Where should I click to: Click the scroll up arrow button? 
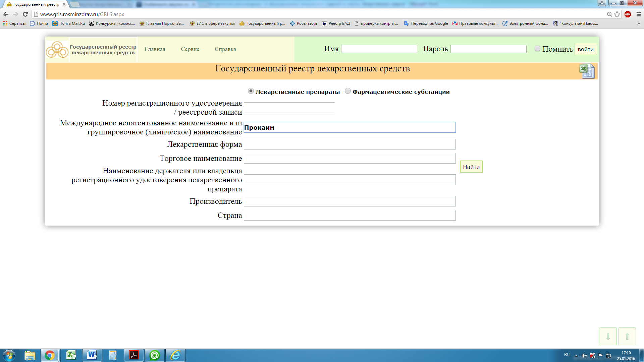[x=627, y=336]
